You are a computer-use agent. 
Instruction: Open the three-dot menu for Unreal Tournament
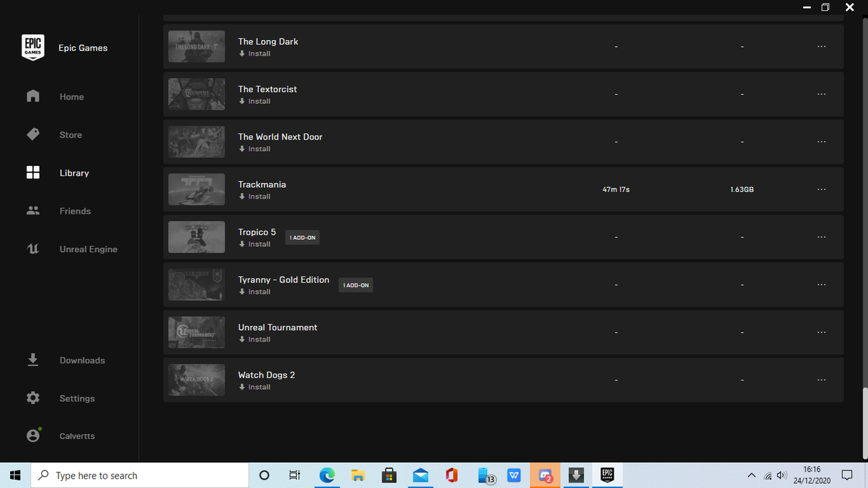(821, 332)
